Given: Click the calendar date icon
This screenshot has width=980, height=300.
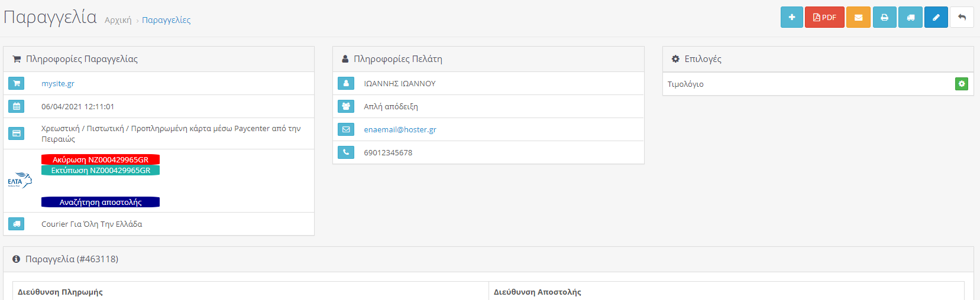Looking at the screenshot, I should click(17, 106).
